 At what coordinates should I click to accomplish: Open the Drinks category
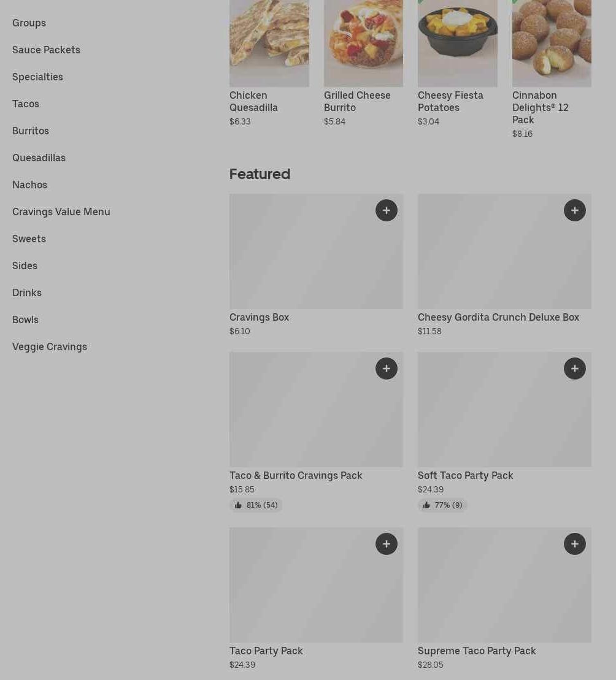click(x=27, y=292)
